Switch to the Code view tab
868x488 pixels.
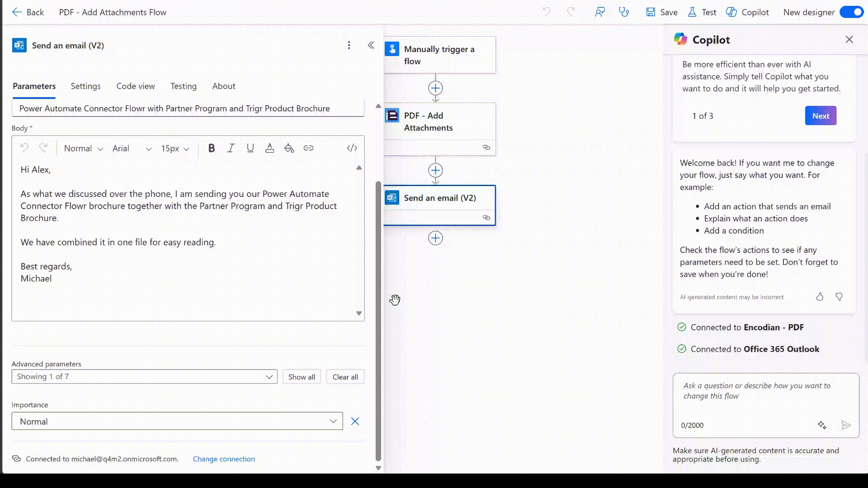tap(135, 86)
